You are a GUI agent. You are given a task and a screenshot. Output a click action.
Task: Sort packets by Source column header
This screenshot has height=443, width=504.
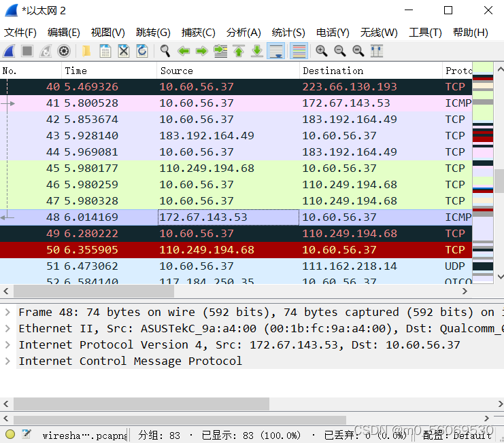[229, 71]
